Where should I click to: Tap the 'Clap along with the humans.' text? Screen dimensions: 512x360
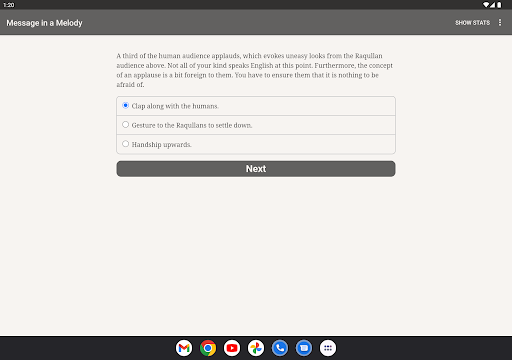click(175, 106)
